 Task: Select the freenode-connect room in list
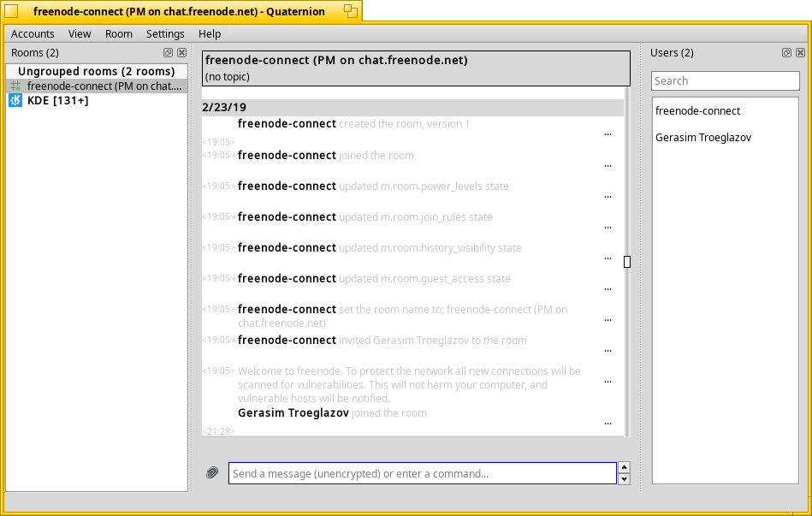pyautogui.click(x=97, y=86)
